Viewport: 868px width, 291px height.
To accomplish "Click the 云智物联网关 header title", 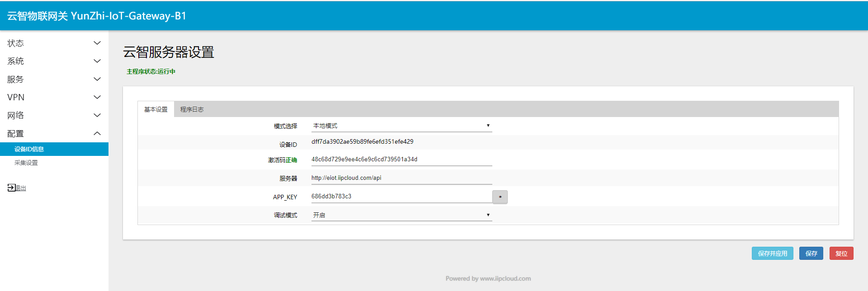I will (96, 16).
